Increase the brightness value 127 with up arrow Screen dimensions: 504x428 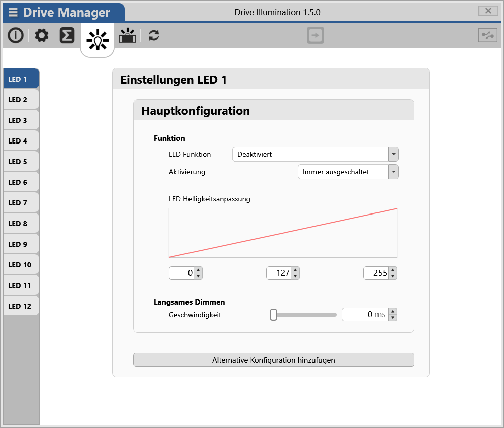point(295,270)
